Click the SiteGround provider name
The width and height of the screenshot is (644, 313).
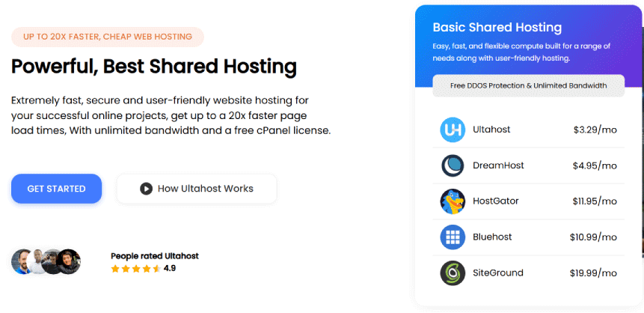(x=497, y=273)
